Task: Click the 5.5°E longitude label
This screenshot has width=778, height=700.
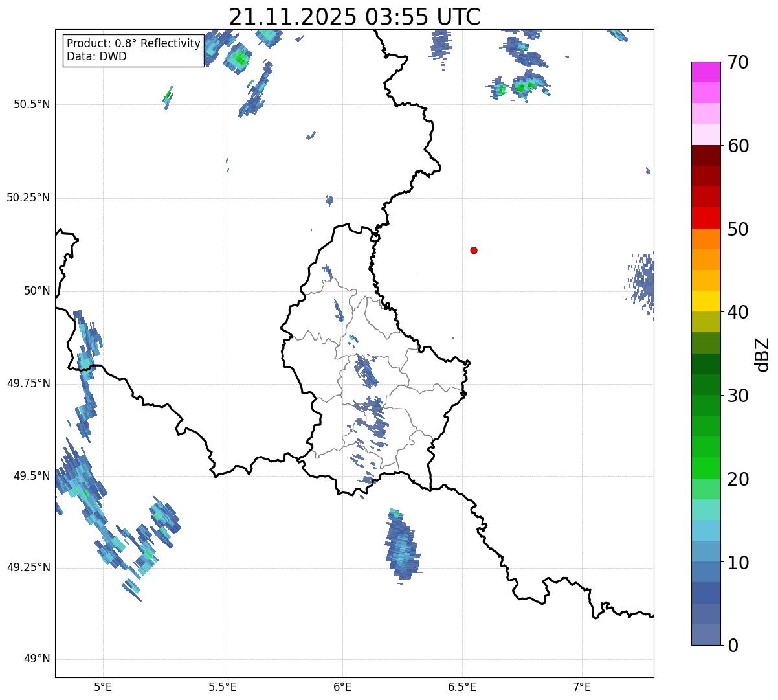Action: pyautogui.click(x=223, y=686)
